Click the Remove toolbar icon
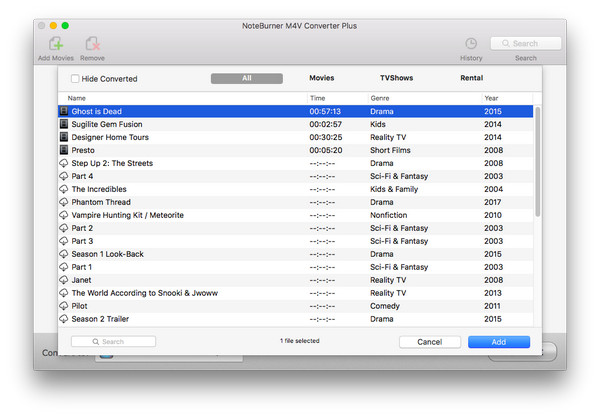Viewport: 600px width, 418px height. tap(92, 44)
